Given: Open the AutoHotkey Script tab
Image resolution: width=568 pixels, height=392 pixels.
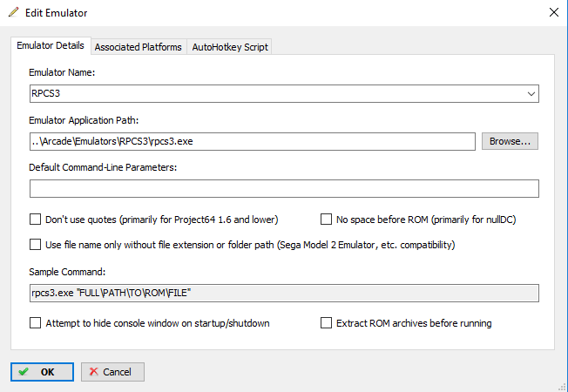Looking at the screenshot, I should (230, 47).
